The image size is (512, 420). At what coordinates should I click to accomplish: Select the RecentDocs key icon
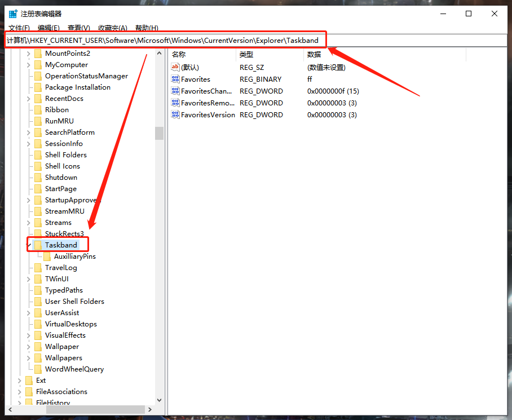click(x=38, y=98)
